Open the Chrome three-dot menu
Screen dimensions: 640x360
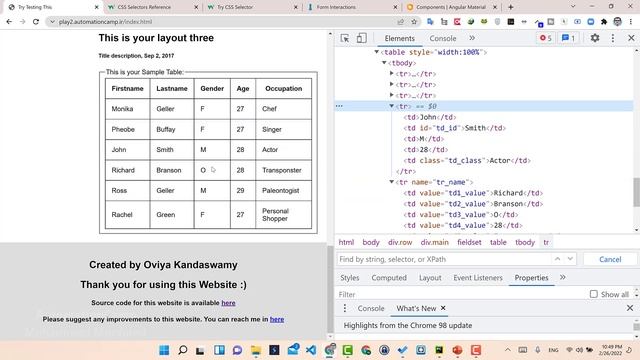[631, 22]
